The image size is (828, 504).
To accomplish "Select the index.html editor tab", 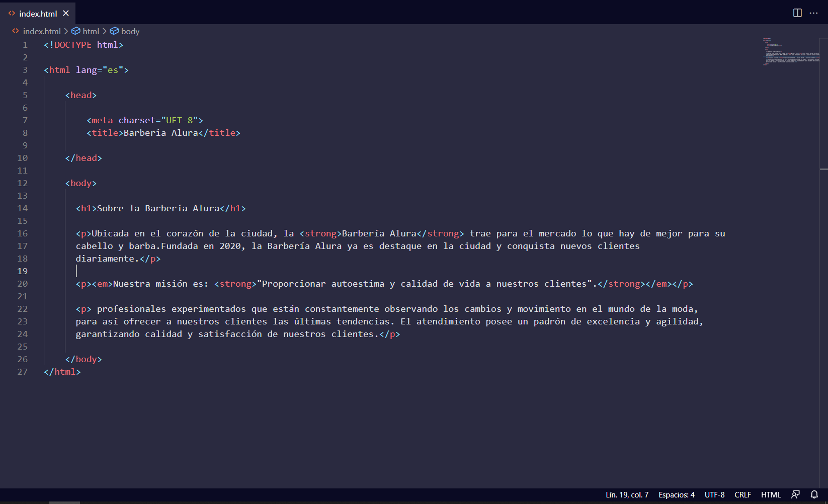I will coord(38,14).
